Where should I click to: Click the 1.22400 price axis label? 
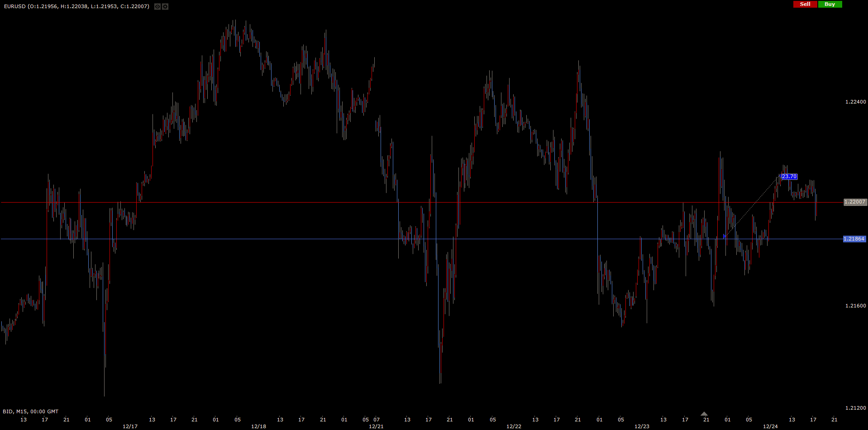point(855,102)
